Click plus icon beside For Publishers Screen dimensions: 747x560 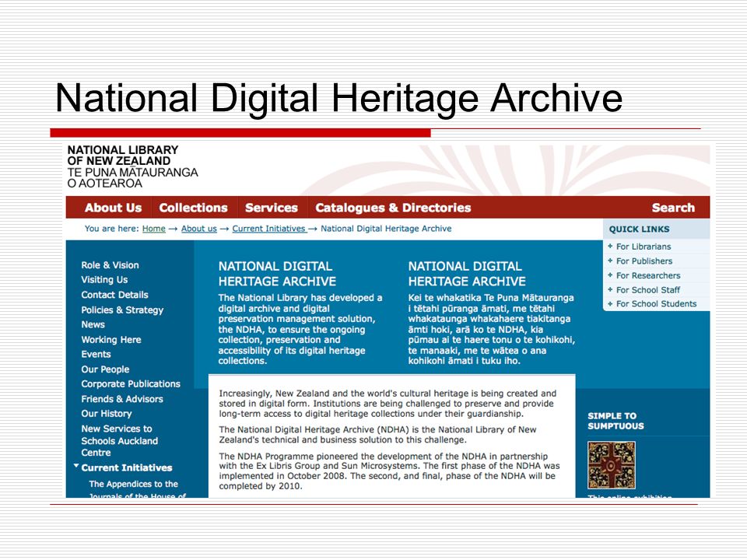tap(610, 261)
